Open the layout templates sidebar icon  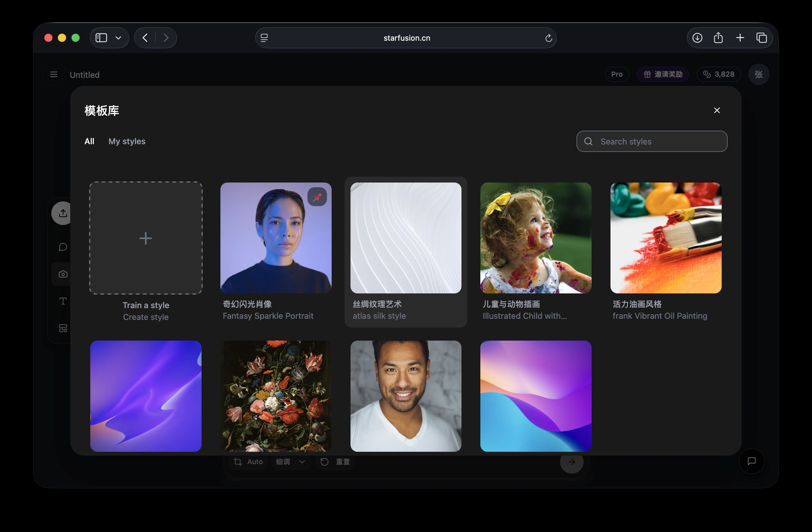click(x=63, y=328)
